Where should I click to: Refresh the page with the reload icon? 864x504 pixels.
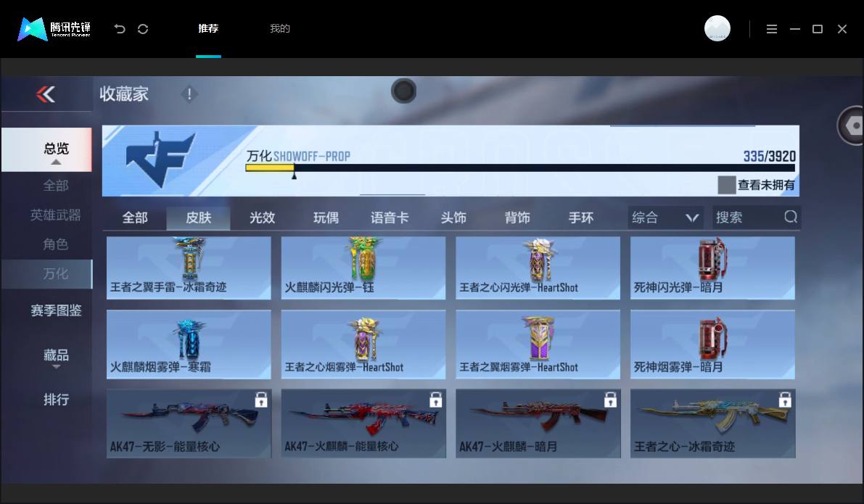(x=143, y=28)
